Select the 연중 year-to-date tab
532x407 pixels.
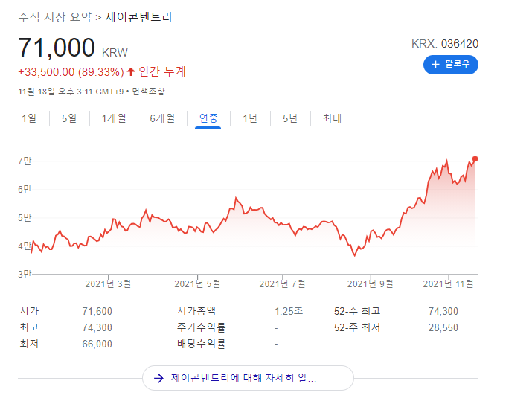click(208, 118)
